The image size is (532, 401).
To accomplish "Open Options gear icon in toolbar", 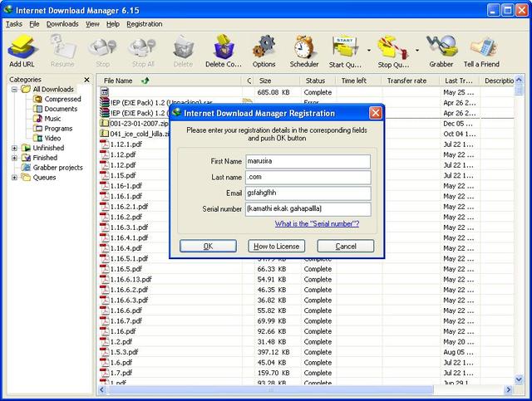I will pos(264,50).
